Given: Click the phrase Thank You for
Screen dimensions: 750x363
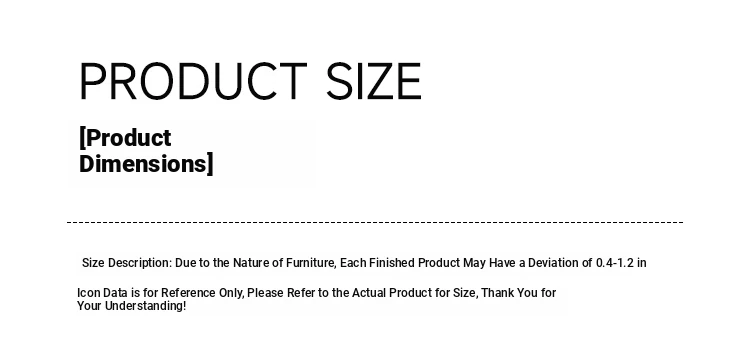Looking at the screenshot, I should 518,292.
